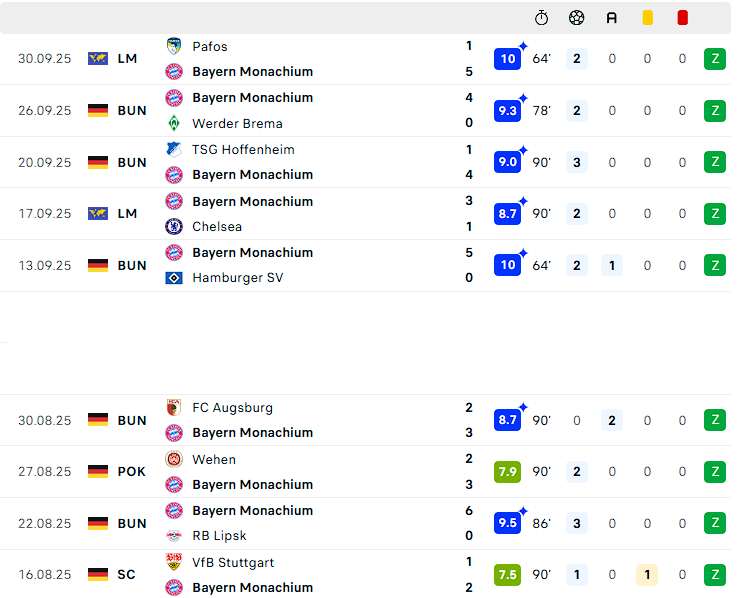Image resolution: width=747 pixels, height=598 pixels.
Task: Open the 7.5 rating badge for Stuttgart match
Action: pyautogui.click(x=507, y=575)
